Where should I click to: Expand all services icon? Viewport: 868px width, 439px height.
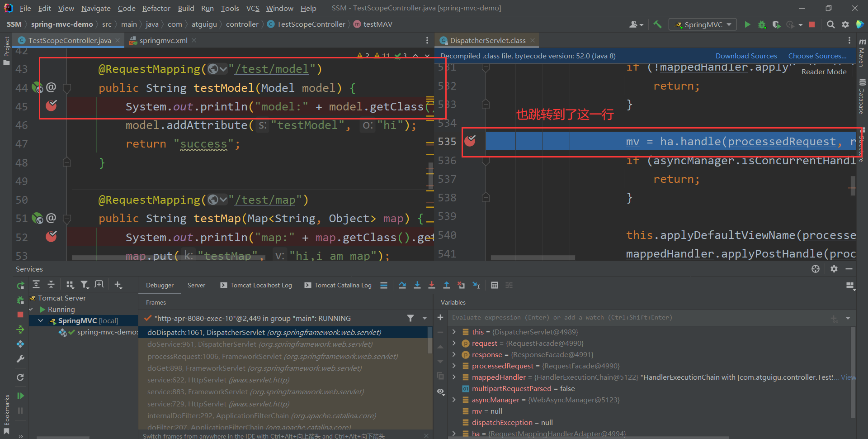pos(36,284)
